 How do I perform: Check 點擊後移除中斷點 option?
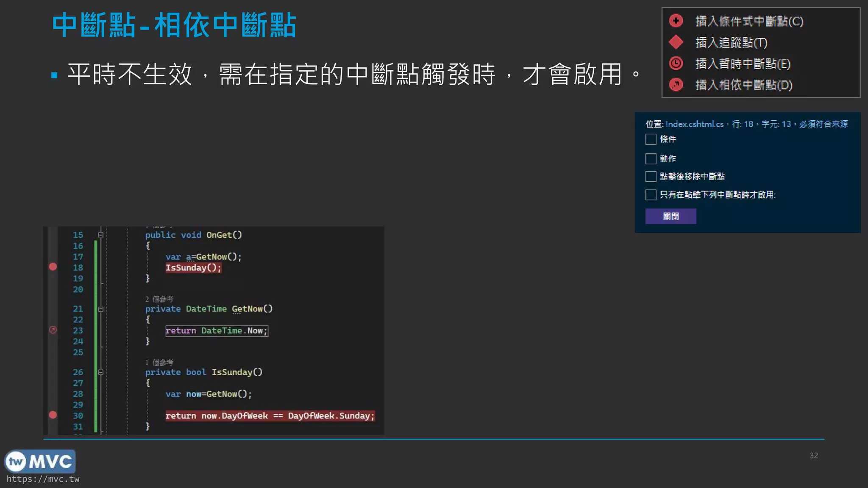(x=651, y=176)
